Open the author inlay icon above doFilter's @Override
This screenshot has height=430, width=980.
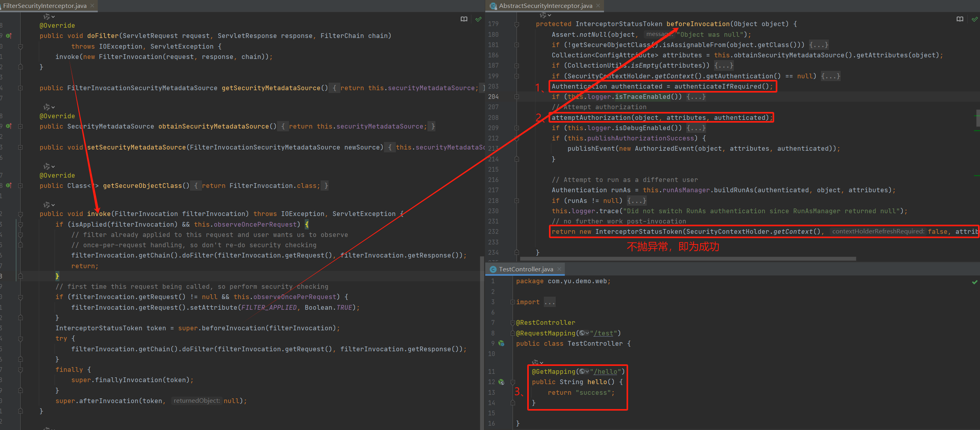coord(49,17)
